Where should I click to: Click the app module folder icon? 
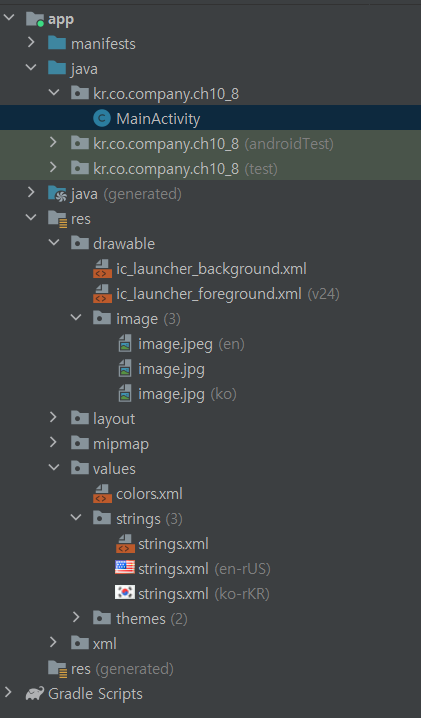pos(35,19)
